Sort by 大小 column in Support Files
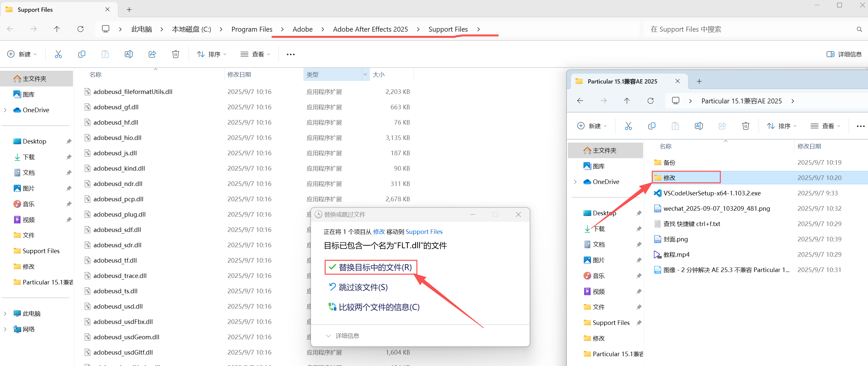 tap(378, 75)
